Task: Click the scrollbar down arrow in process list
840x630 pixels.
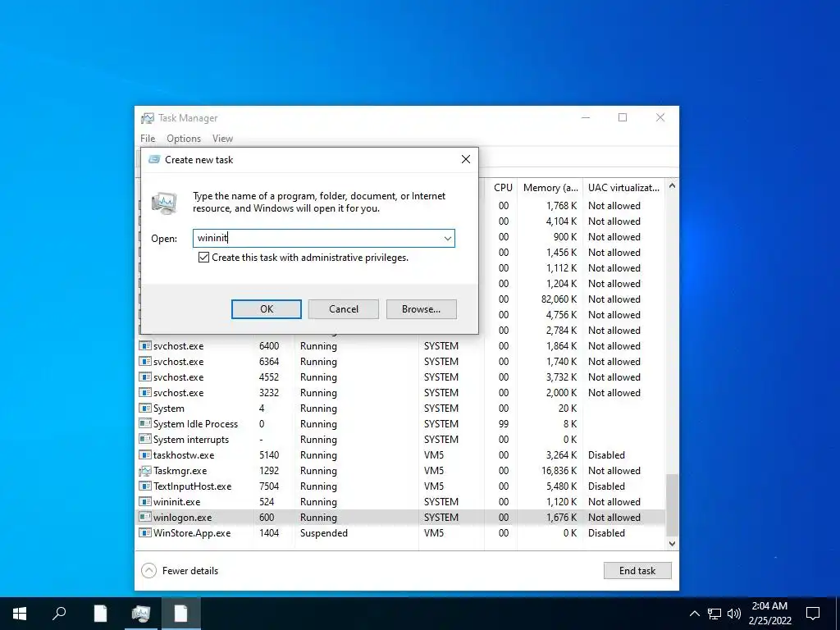Action: pos(672,544)
